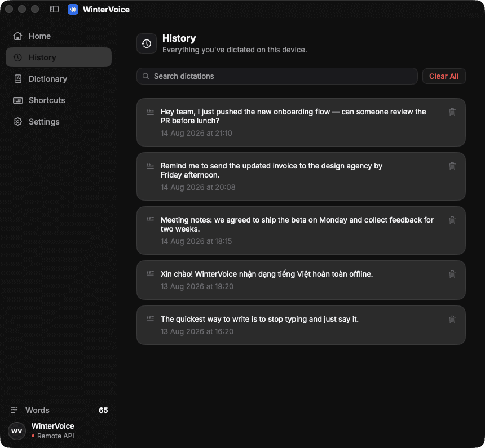
Task: Go to Shortcuts section
Action: pyautogui.click(x=59, y=100)
